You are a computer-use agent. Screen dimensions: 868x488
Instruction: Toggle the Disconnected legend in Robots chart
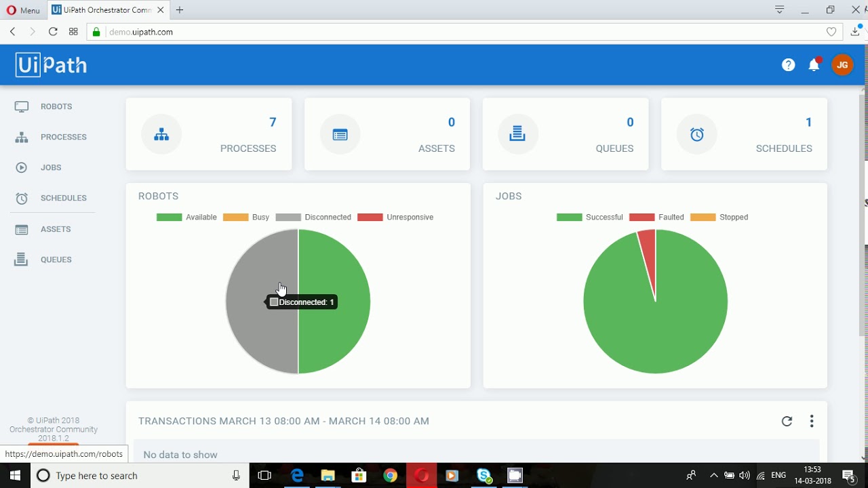pos(313,217)
